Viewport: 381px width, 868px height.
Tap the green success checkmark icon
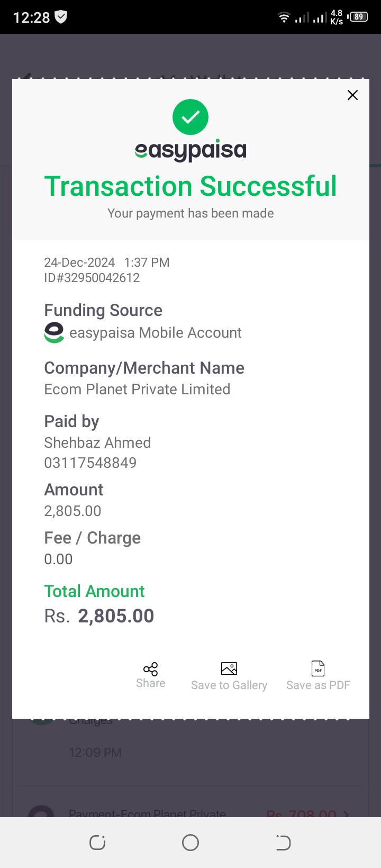[190, 117]
